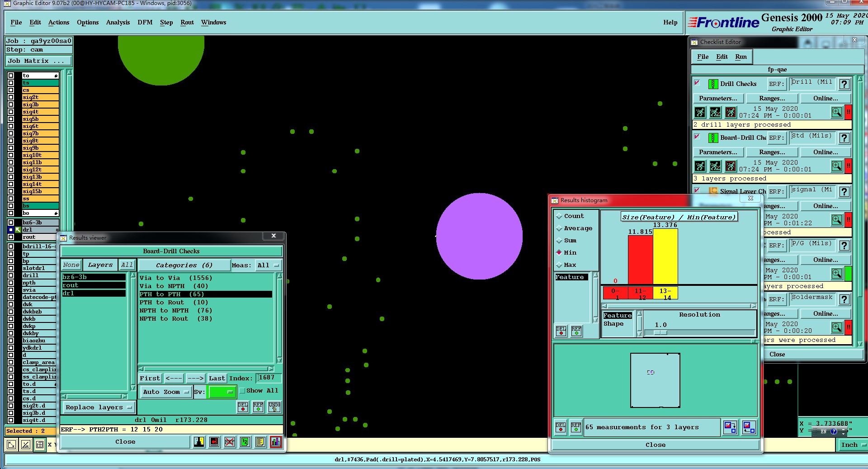Open the Rout menu
868x469 pixels.
187,22
